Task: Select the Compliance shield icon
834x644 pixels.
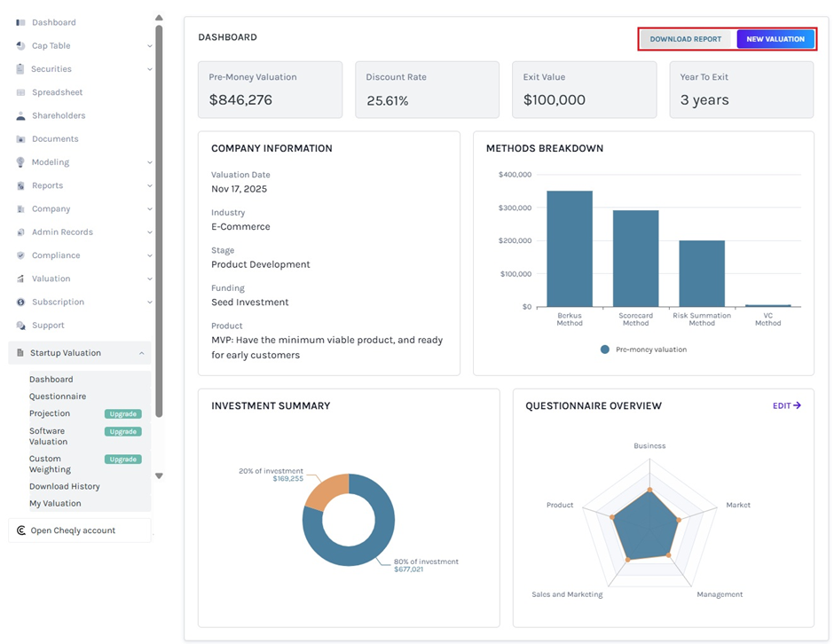Action: [22, 255]
